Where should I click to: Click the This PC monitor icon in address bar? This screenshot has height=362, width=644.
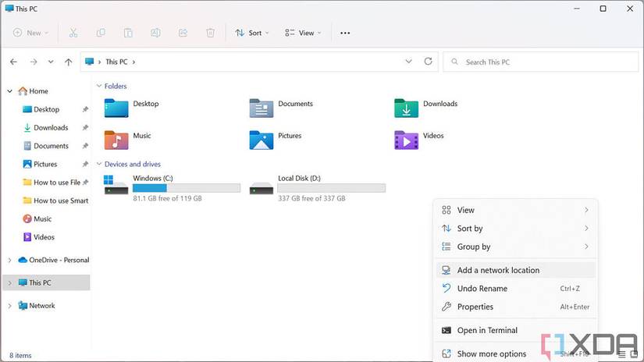tap(89, 62)
